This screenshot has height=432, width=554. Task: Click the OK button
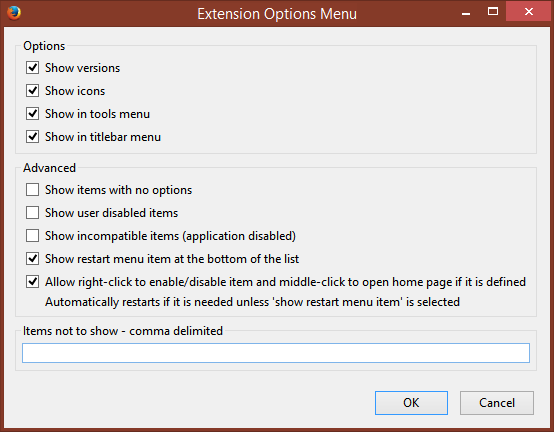[x=411, y=403]
